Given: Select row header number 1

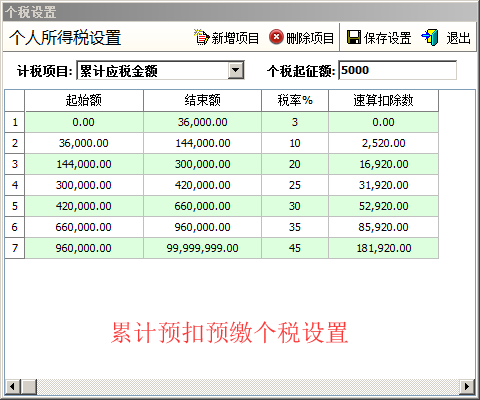Looking at the screenshot, I should [x=15, y=122].
